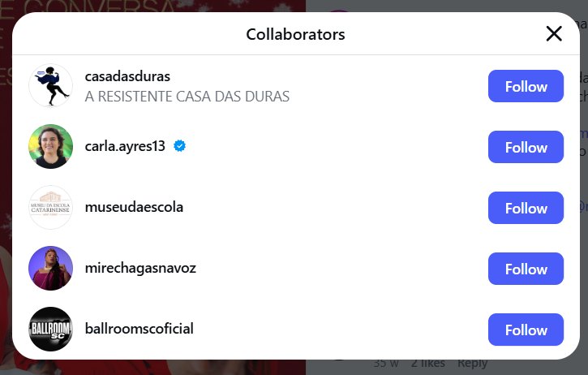Open the mirechagasnavoz username link

click(140, 268)
